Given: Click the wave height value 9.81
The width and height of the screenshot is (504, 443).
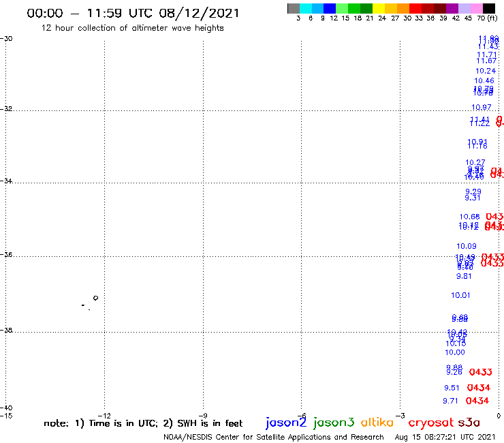Looking at the screenshot, I should pyautogui.click(x=464, y=276).
